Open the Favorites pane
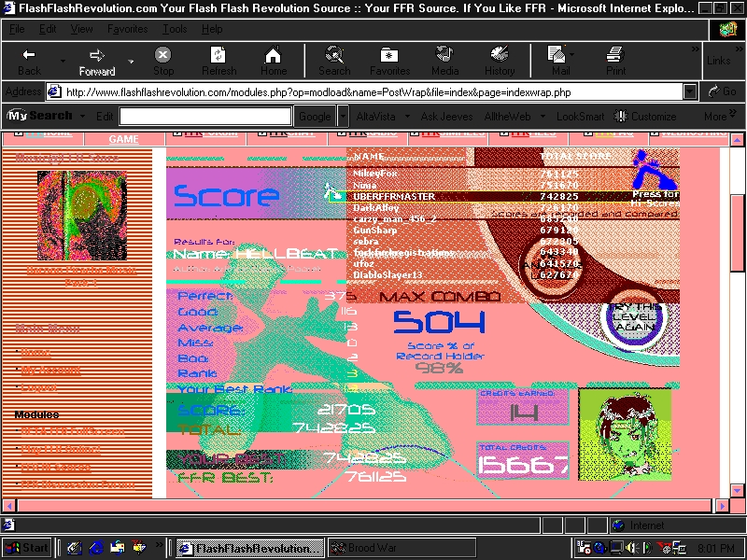The height and width of the screenshot is (560, 747). click(x=389, y=61)
